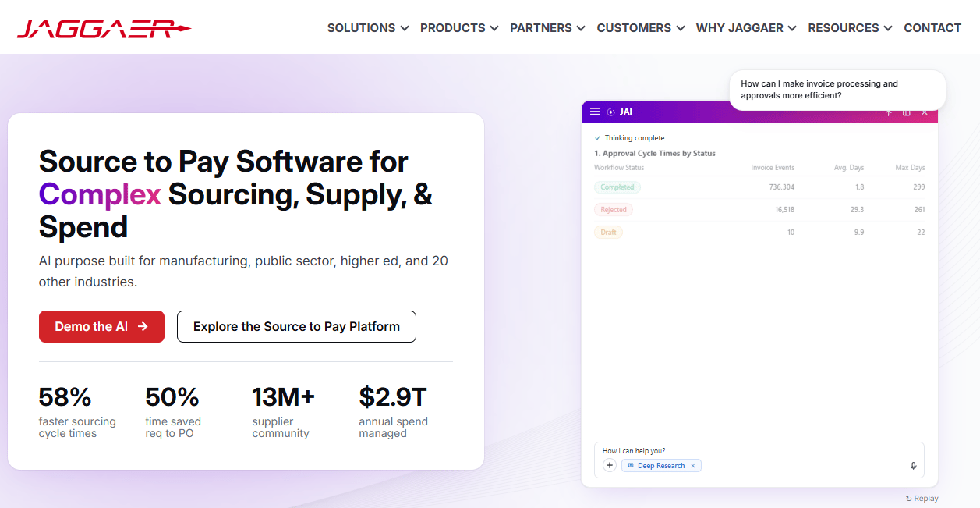Click the 'Approval Cycle Times by Status' heading

[x=655, y=154]
